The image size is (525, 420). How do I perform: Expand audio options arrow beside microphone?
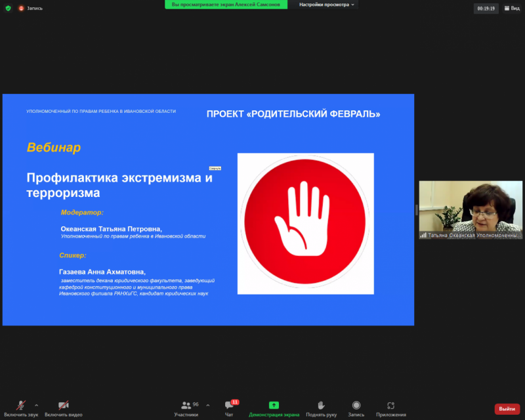point(36,405)
